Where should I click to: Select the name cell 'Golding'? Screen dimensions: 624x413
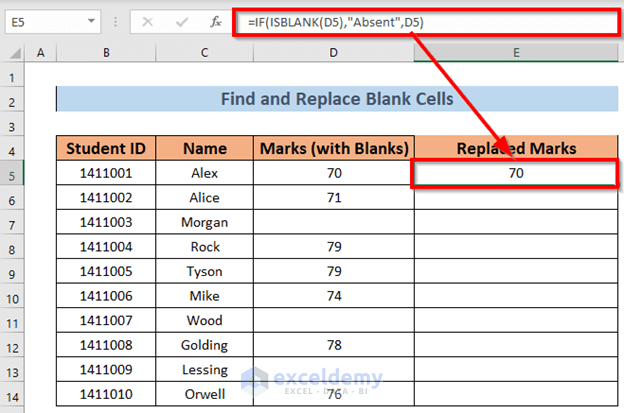205,345
